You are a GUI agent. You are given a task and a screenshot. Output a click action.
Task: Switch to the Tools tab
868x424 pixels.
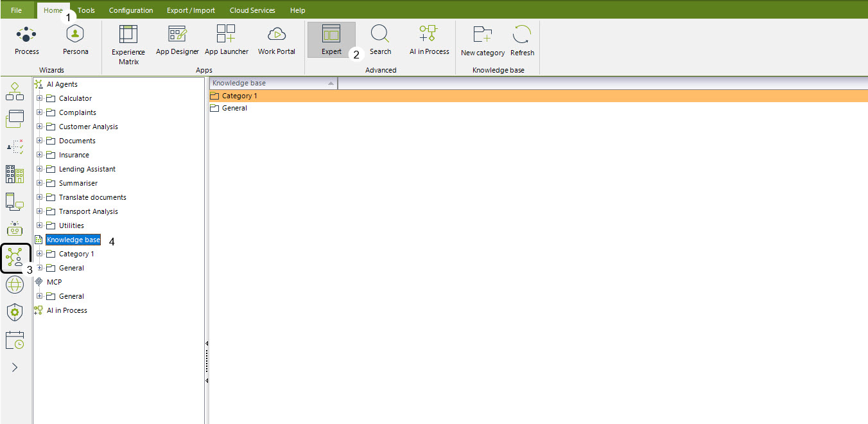tap(86, 10)
